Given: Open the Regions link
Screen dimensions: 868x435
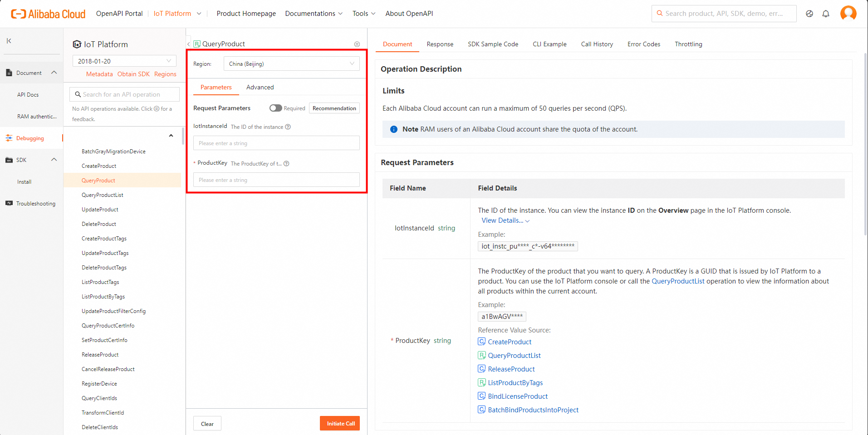Looking at the screenshot, I should 165,74.
